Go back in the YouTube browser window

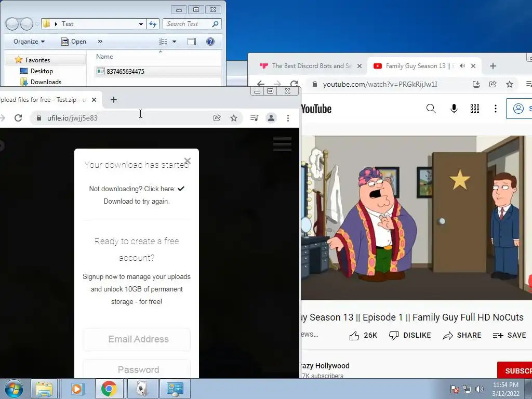pyautogui.click(x=261, y=84)
